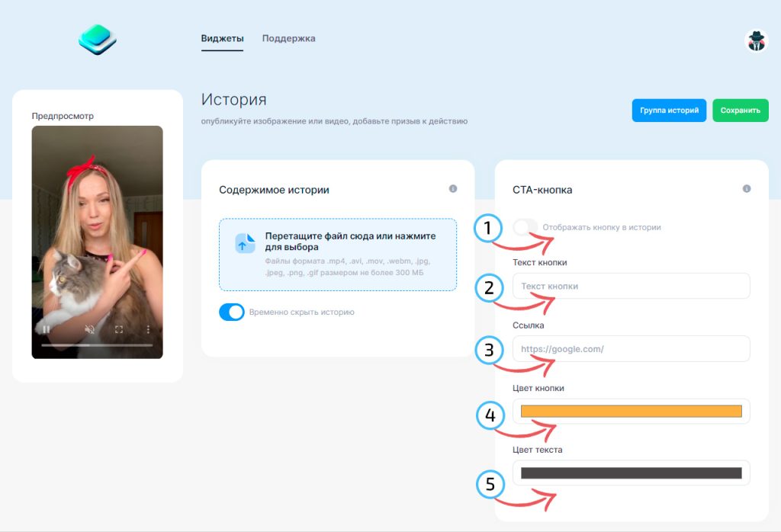Switch to the Виджеты tab

[x=222, y=38]
